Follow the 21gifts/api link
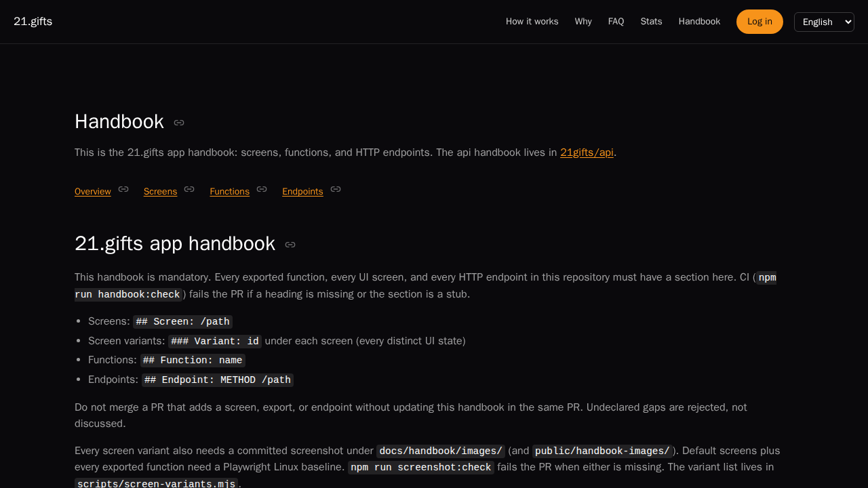Viewport: 868px width, 488px height. [587, 152]
